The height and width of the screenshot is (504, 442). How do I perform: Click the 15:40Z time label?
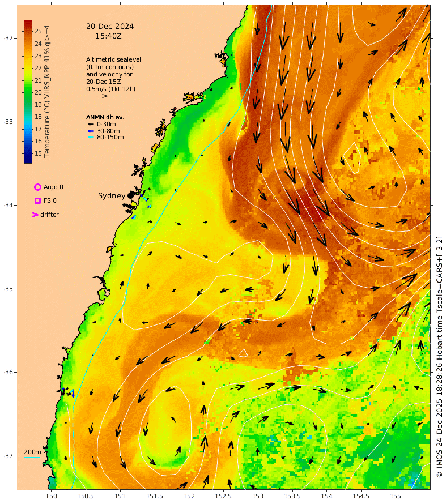108,36
